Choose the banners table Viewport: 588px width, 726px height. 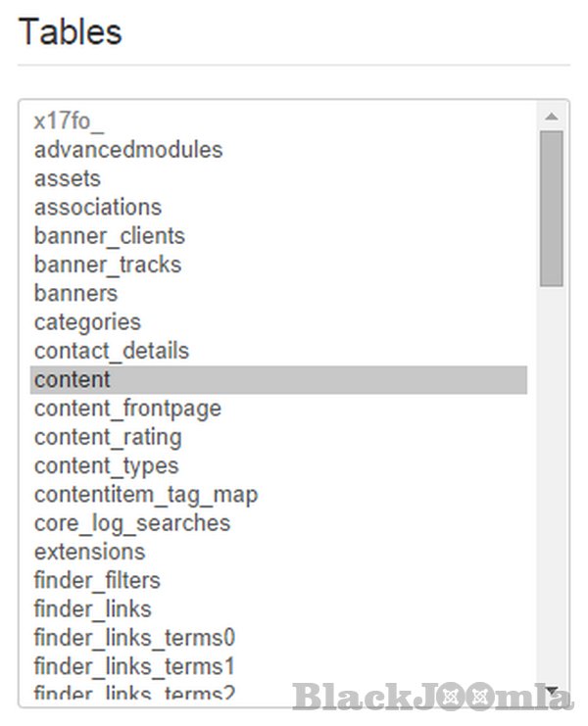pyautogui.click(x=75, y=293)
